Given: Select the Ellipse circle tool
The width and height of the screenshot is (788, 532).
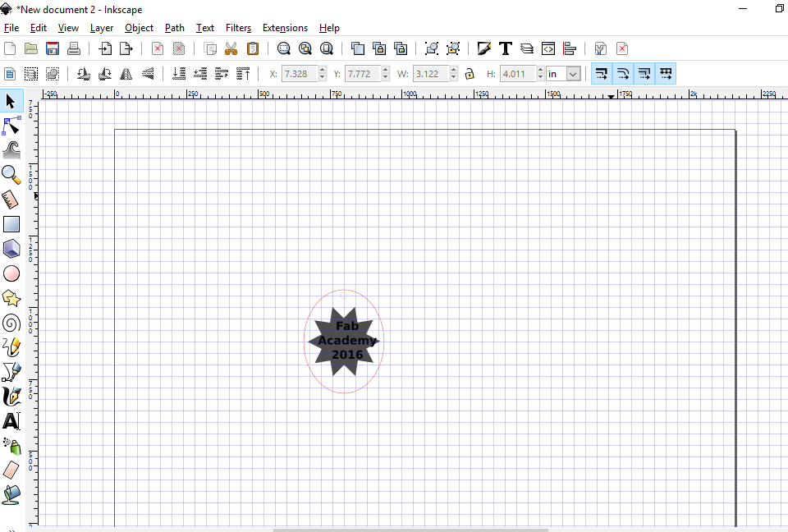Looking at the screenshot, I should coord(11,273).
